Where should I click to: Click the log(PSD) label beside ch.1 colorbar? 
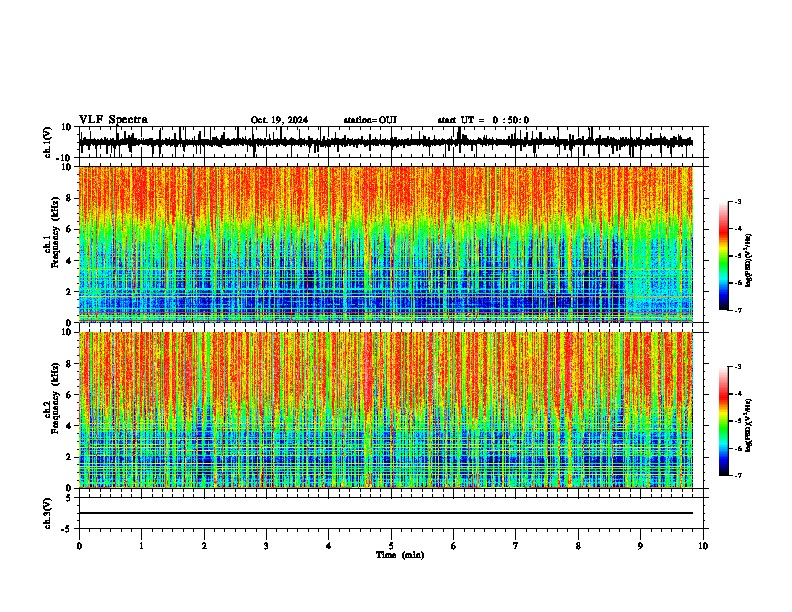[749, 260]
